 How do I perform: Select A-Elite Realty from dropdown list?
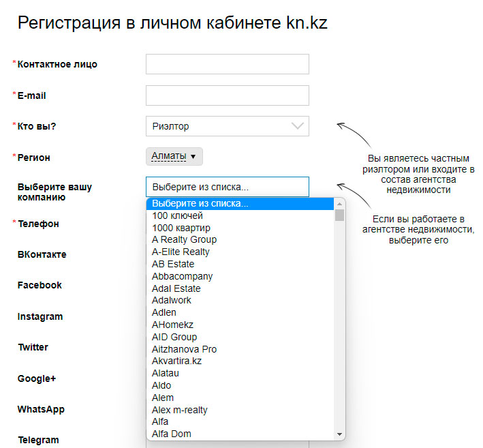[x=181, y=252]
